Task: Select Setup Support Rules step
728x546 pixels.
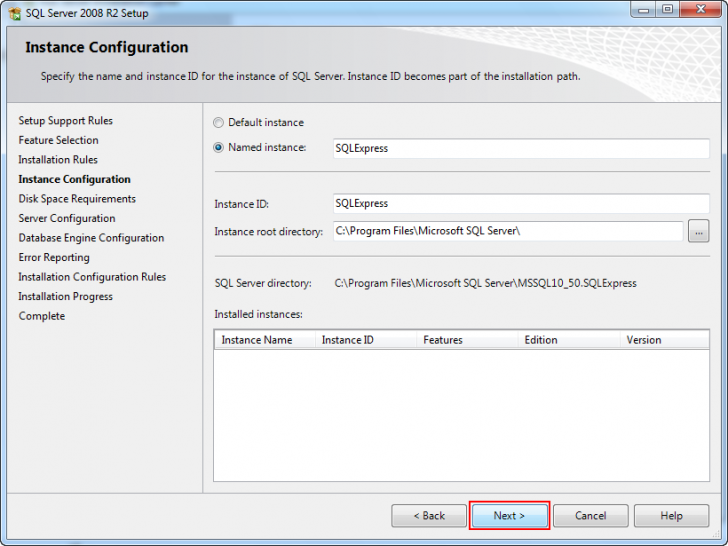Action: click(65, 121)
